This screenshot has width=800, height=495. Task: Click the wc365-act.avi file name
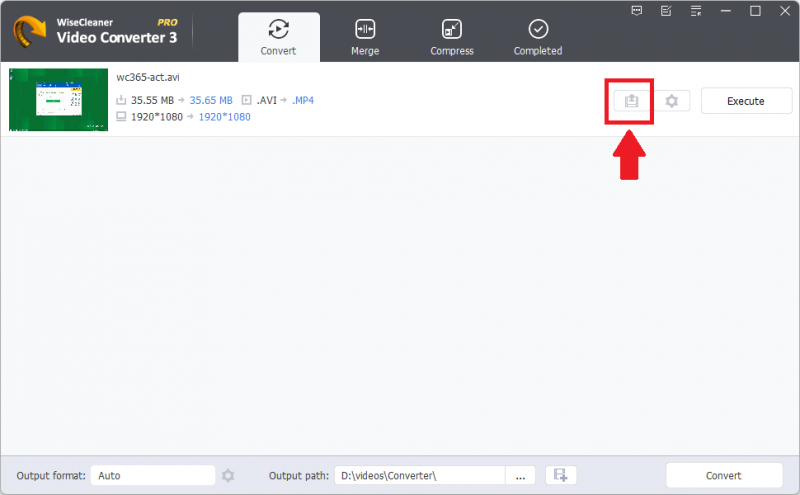(148, 78)
